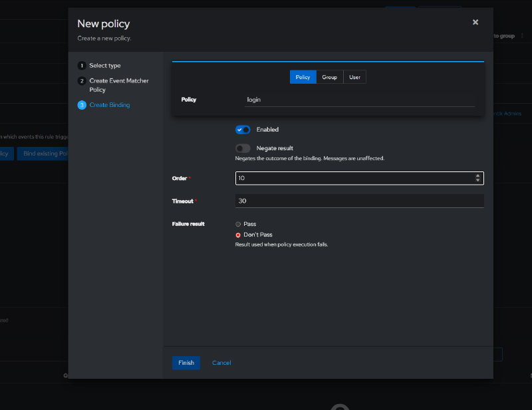Click the Finish button
532x410 pixels.
pyautogui.click(x=186, y=363)
